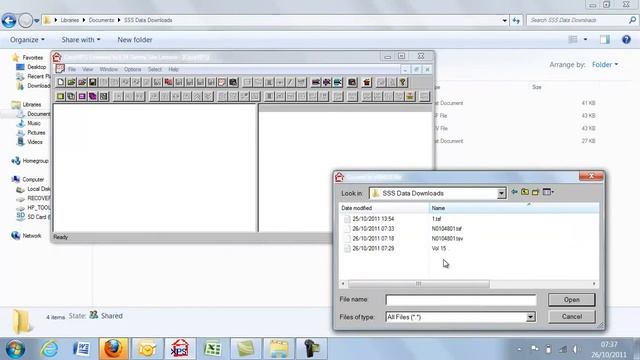Expand the Files of type dropdown
Image resolution: width=640 pixels, height=360 pixels.
(x=530, y=317)
